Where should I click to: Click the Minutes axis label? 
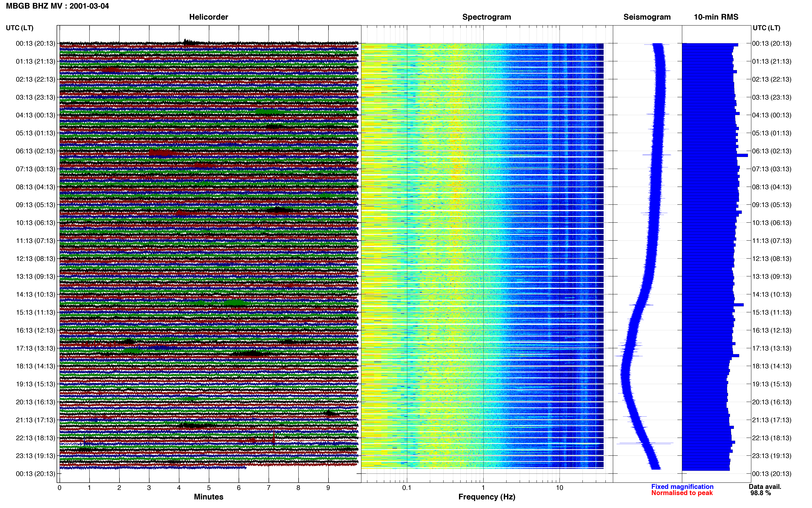pyautogui.click(x=209, y=497)
